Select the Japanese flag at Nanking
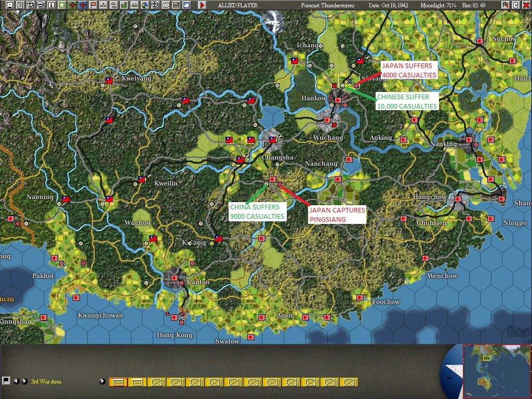The width and height of the screenshot is (532, 399). pos(469,139)
